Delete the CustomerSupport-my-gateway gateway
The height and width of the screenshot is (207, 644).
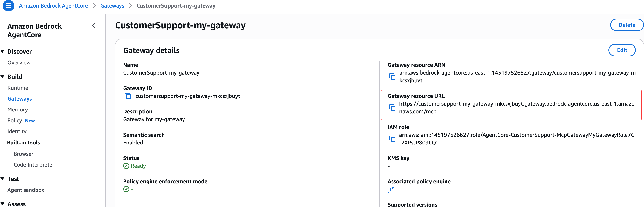627,25
